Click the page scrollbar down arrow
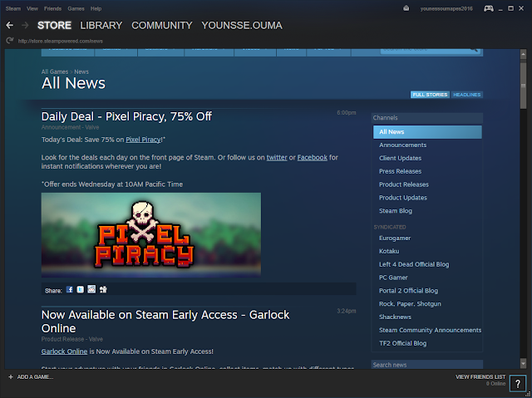This screenshot has width=532, height=398. pyautogui.click(x=523, y=363)
